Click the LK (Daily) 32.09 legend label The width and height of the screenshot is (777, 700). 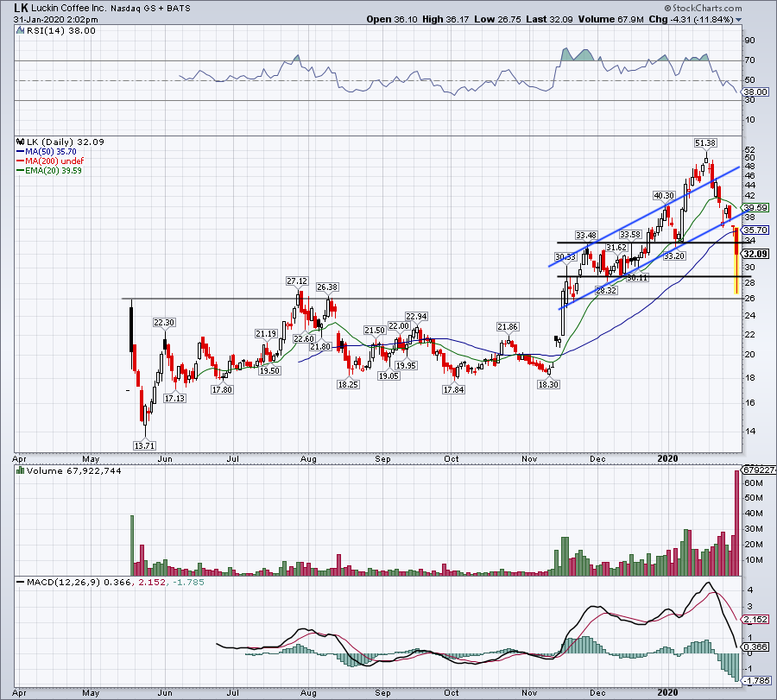tap(66, 142)
